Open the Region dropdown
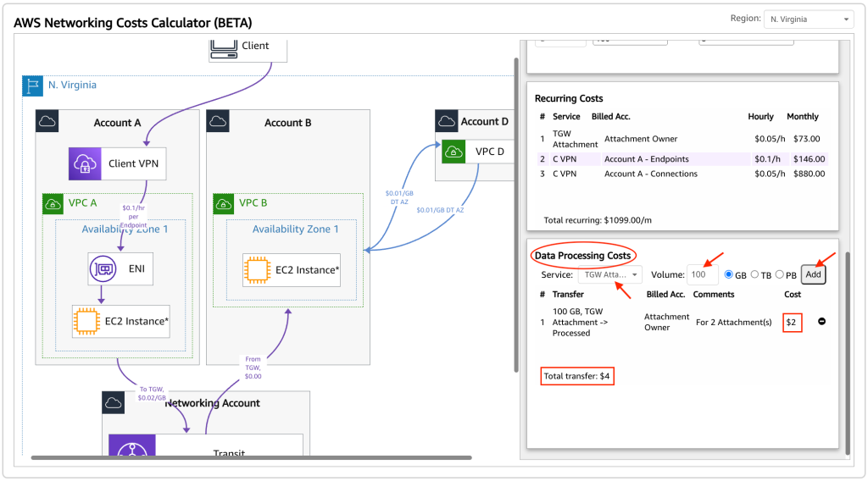Viewport: 868px width, 481px height. (x=808, y=19)
